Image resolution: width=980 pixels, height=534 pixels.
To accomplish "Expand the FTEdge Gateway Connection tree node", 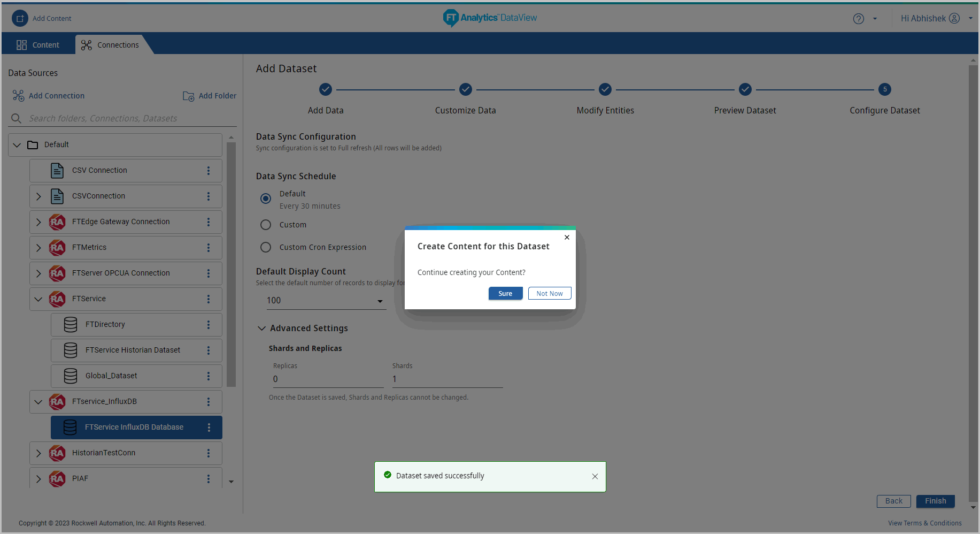I will (38, 222).
